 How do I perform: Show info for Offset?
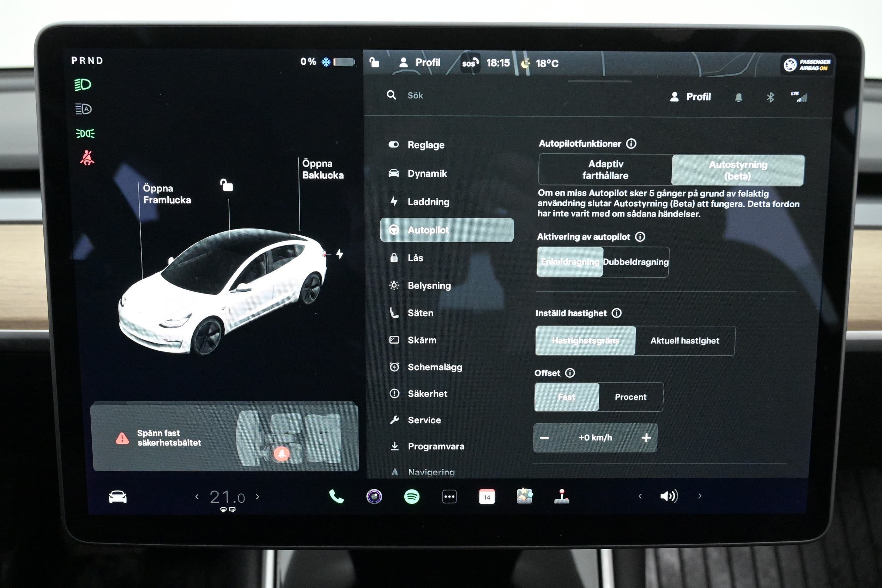[570, 373]
